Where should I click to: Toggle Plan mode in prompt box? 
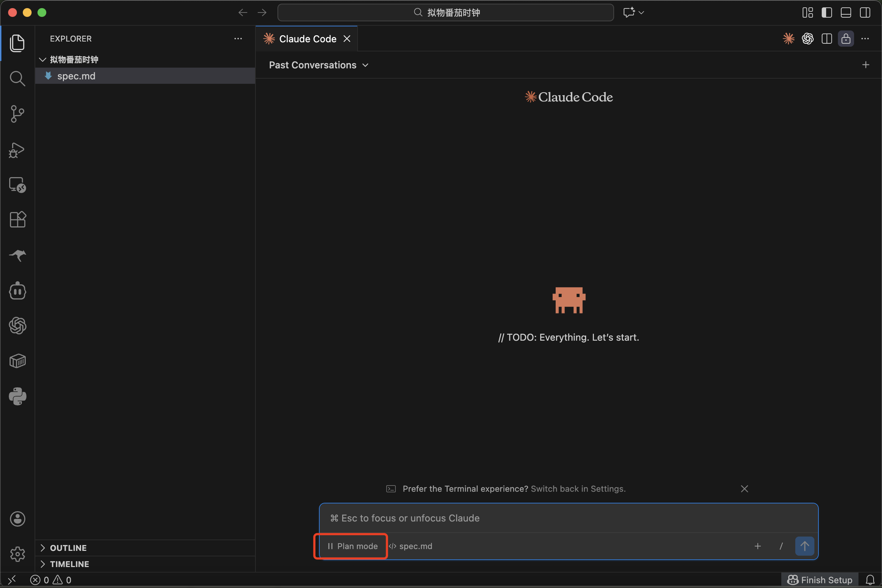(352, 546)
